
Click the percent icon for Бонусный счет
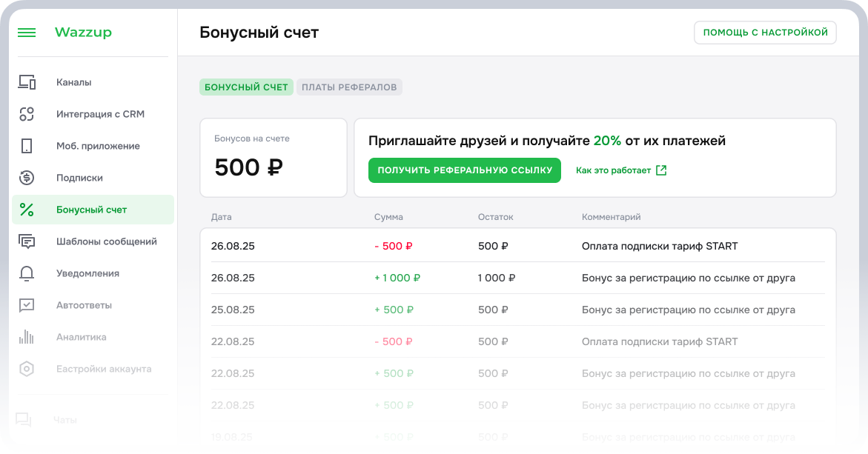click(x=26, y=209)
